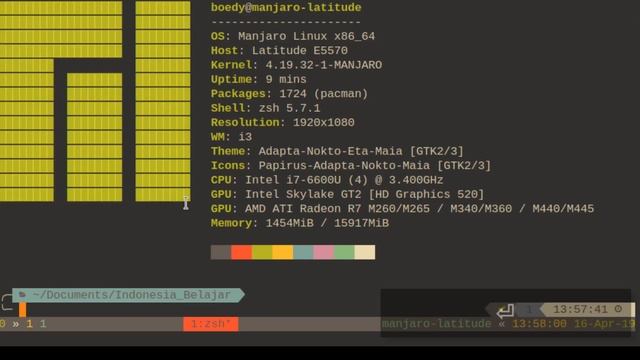640x360 pixels.
Task: Click the teal color block in palette
Action: (303, 252)
